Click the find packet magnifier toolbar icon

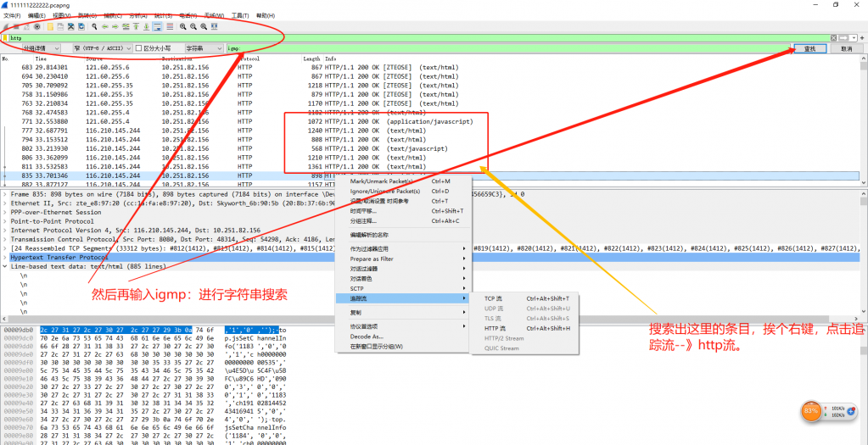click(93, 26)
